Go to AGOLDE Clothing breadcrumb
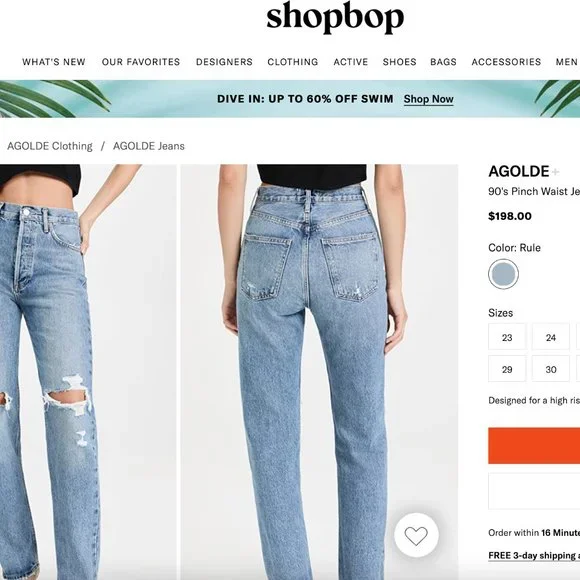 pos(50,146)
